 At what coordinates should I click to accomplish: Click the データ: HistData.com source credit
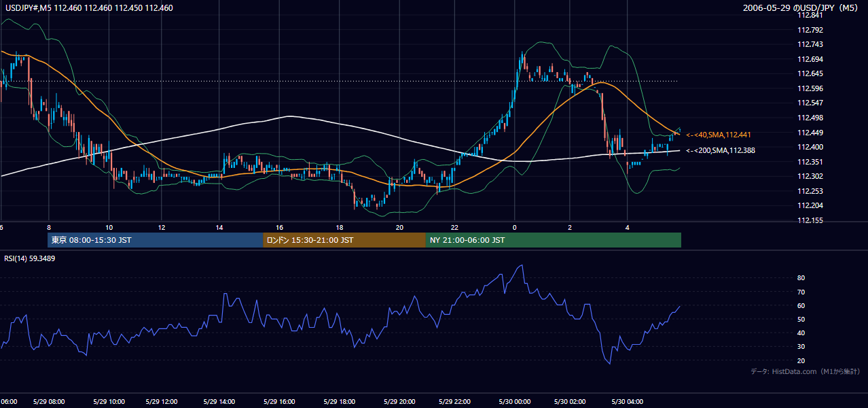point(806,371)
